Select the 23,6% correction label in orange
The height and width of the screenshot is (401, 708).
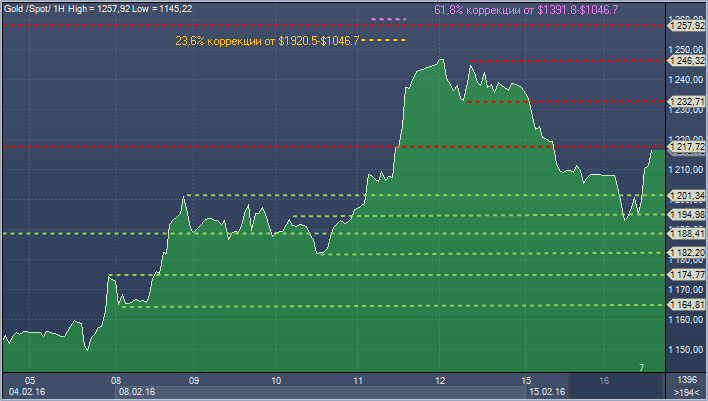click(x=267, y=41)
